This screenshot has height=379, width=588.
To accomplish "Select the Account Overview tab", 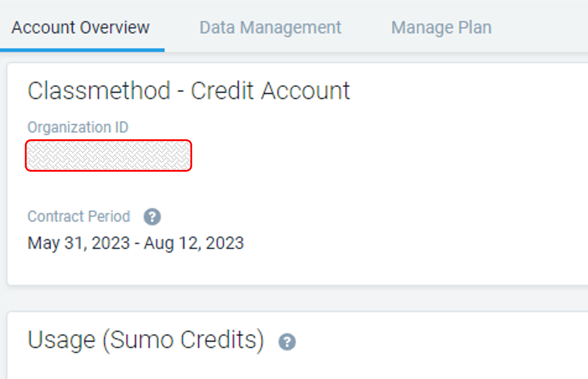I will (81, 27).
